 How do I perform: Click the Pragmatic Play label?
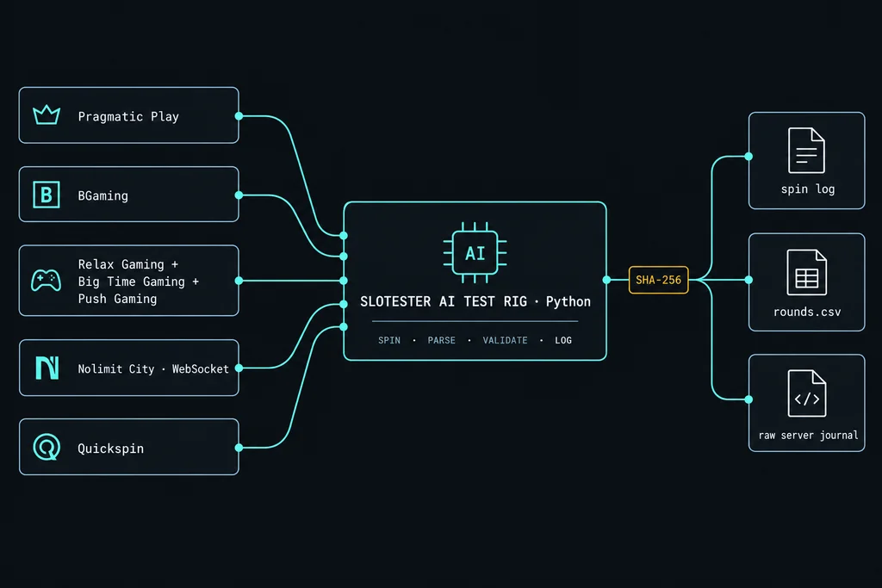pos(128,117)
